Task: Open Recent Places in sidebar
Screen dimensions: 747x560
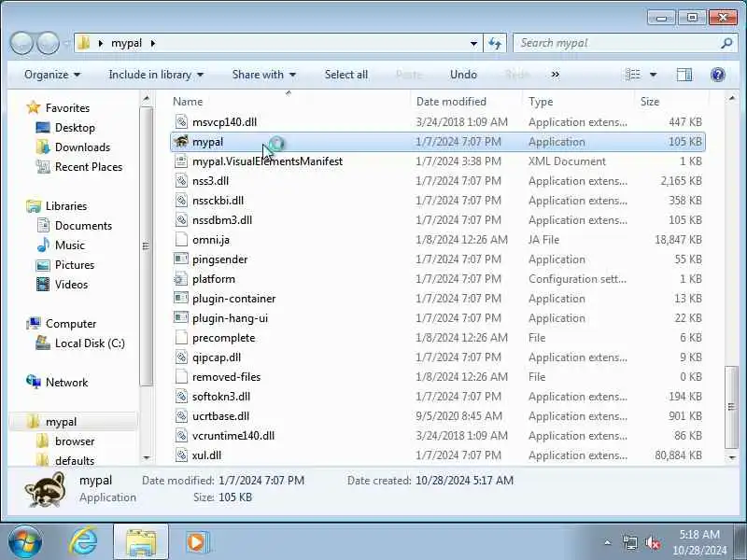Action: [x=89, y=167]
